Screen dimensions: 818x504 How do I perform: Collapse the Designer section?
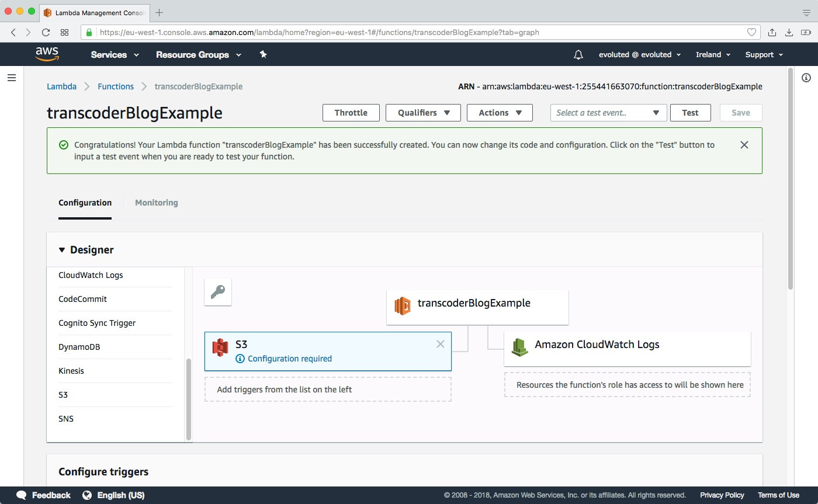pos(63,250)
